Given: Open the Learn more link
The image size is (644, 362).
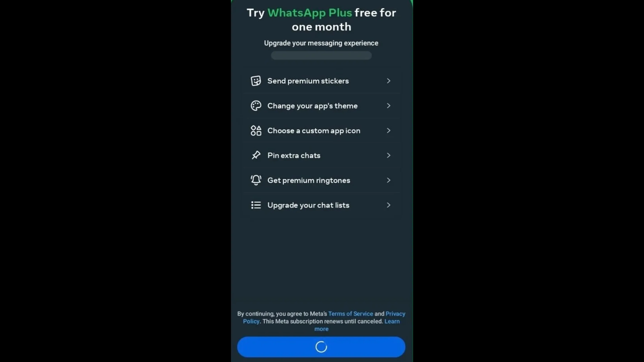Looking at the screenshot, I should [x=357, y=325].
